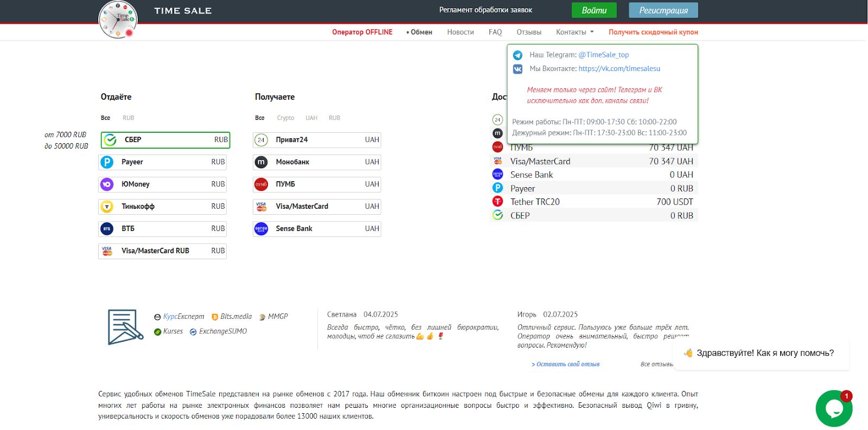
Task: Click the Payeer blue P icon in Отдаёте
Action: pyautogui.click(x=107, y=162)
